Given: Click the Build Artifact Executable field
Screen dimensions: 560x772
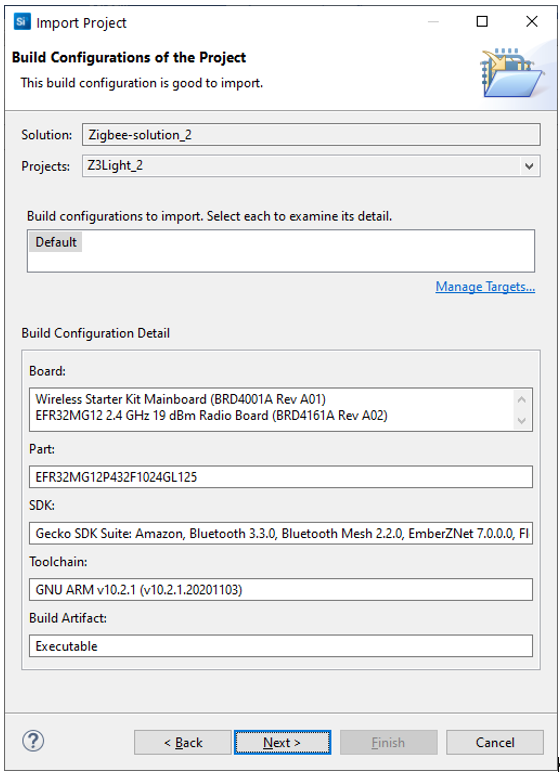Looking at the screenshot, I should (x=281, y=646).
